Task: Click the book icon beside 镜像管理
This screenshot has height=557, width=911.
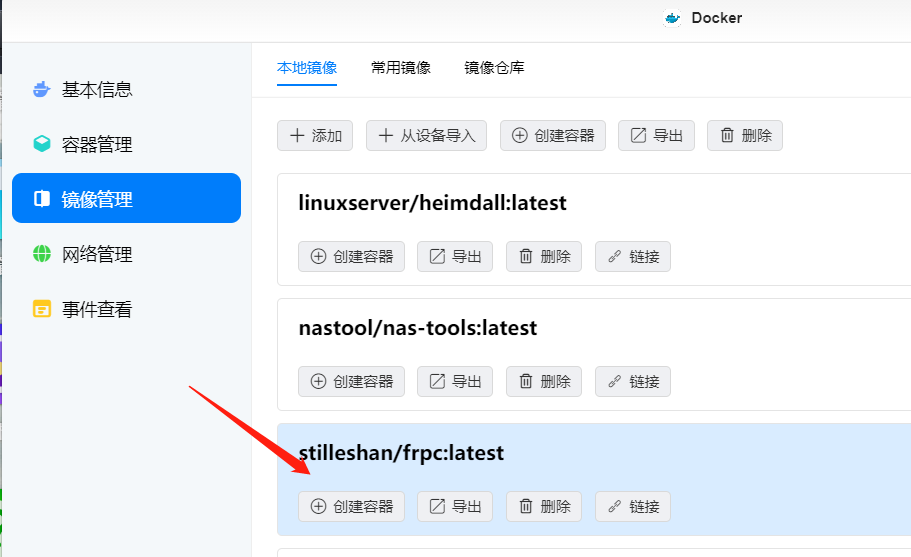Action: tap(42, 199)
